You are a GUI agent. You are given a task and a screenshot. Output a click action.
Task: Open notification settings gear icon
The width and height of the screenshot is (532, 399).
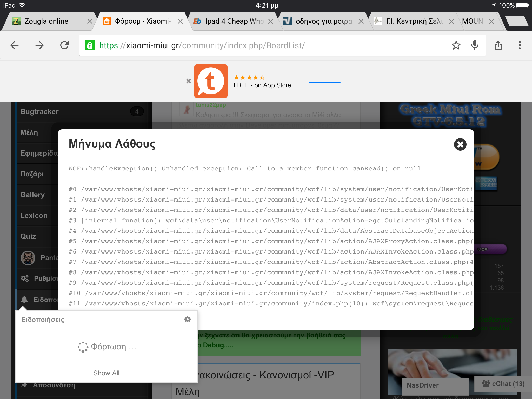pyautogui.click(x=187, y=319)
